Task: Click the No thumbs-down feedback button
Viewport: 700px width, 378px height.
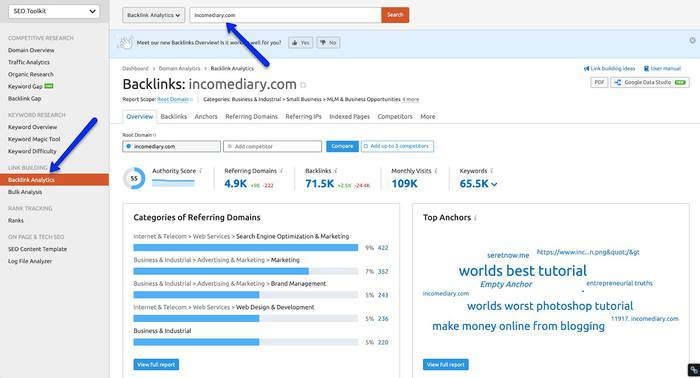Action: coord(328,43)
